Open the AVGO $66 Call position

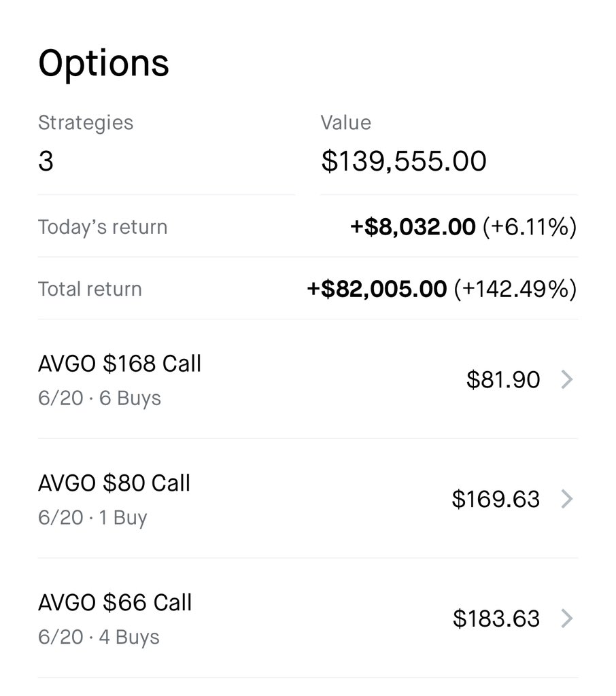[115, 603]
